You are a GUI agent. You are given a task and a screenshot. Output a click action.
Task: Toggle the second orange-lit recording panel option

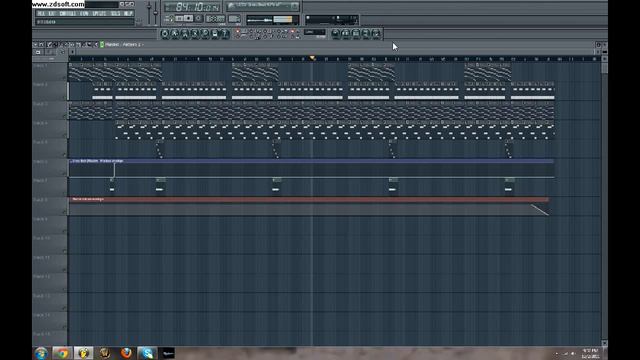pos(292,31)
